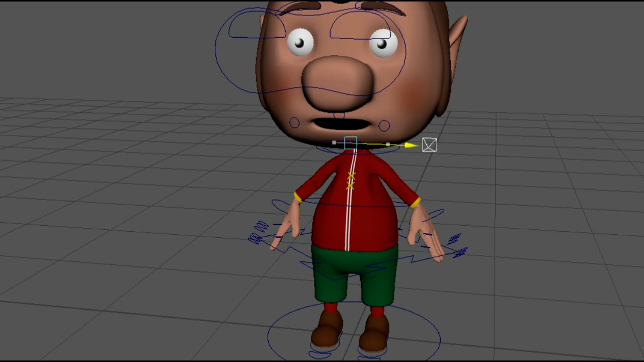Click the cyan square center handle of the manipulator
The width and height of the screenshot is (644, 362).
point(351,143)
